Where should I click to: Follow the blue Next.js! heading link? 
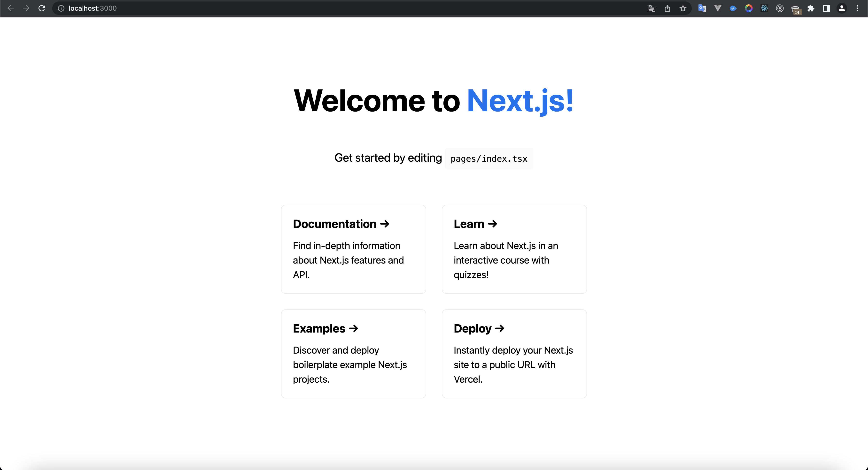click(520, 101)
